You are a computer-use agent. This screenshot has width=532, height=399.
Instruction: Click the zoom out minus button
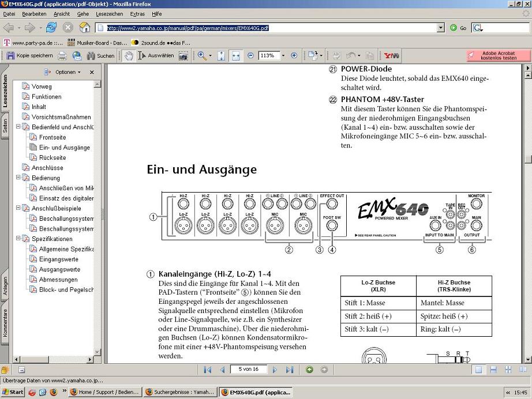250,55
